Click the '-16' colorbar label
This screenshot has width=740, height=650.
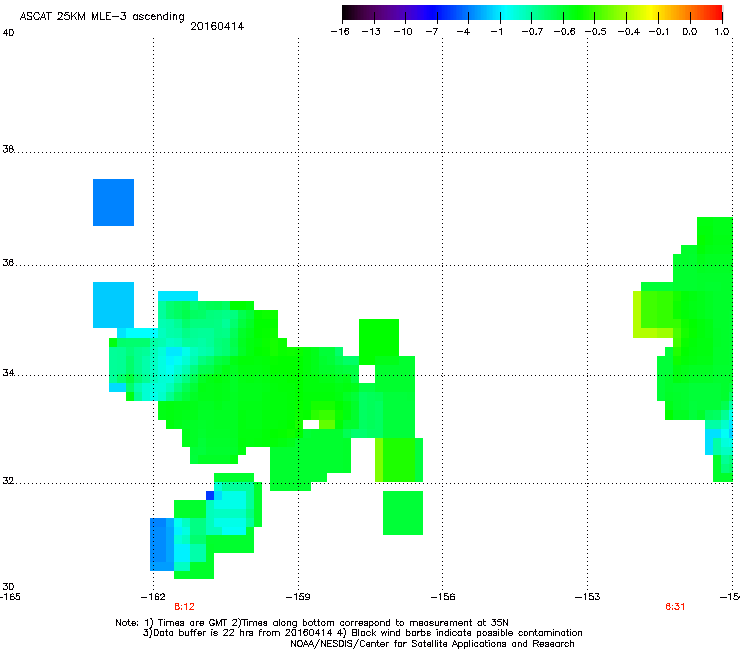coord(340,32)
